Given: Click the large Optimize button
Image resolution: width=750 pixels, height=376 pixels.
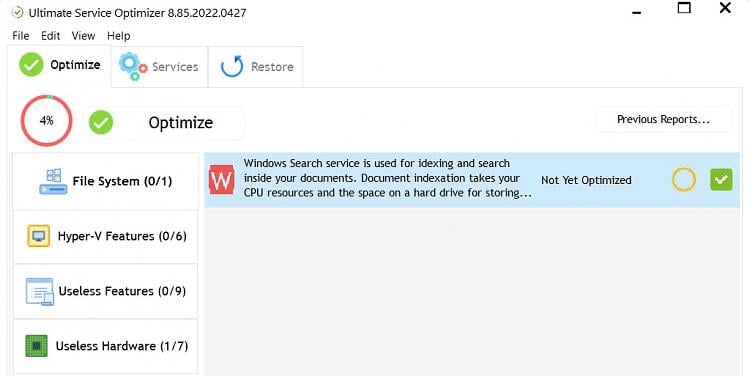Looking at the screenshot, I should [165, 122].
